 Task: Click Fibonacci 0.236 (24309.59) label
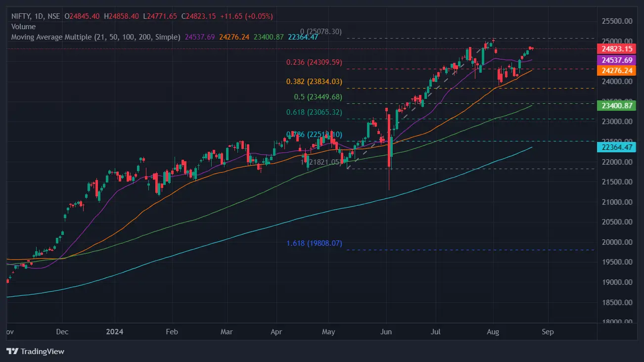pos(314,62)
